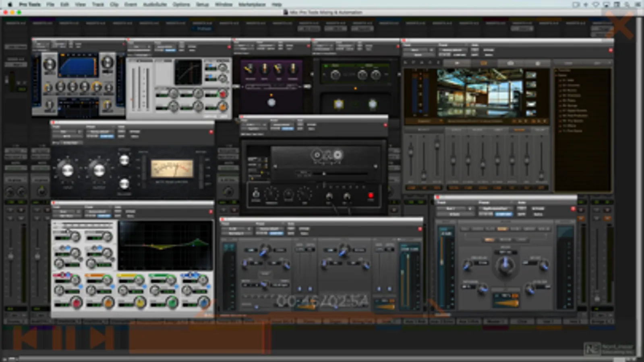Open the AudioSuite menu

click(155, 4)
